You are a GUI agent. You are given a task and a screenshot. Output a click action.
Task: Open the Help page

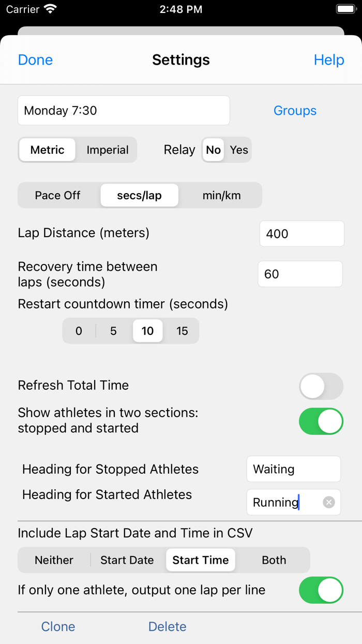[x=329, y=60]
